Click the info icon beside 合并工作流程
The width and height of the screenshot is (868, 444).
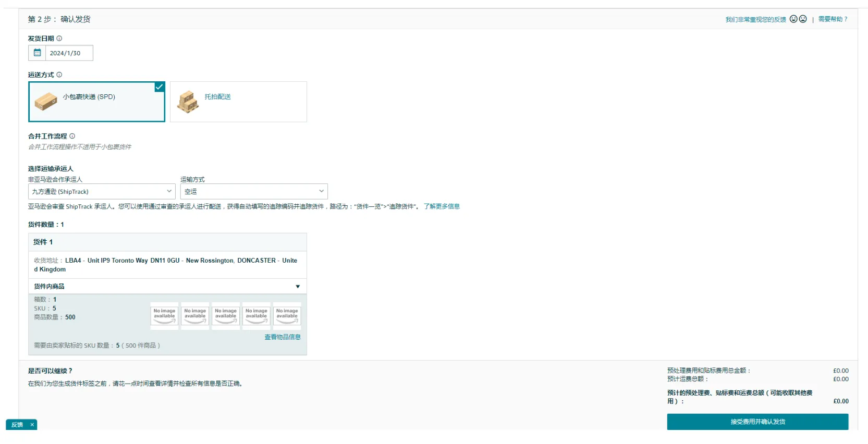pyautogui.click(x=72, y=136)
